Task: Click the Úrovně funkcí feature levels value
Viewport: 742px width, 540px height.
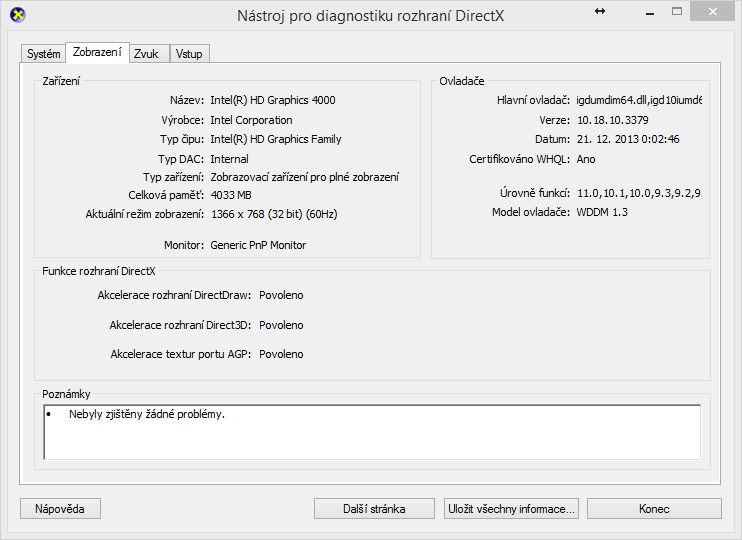Action: (639, 193)
